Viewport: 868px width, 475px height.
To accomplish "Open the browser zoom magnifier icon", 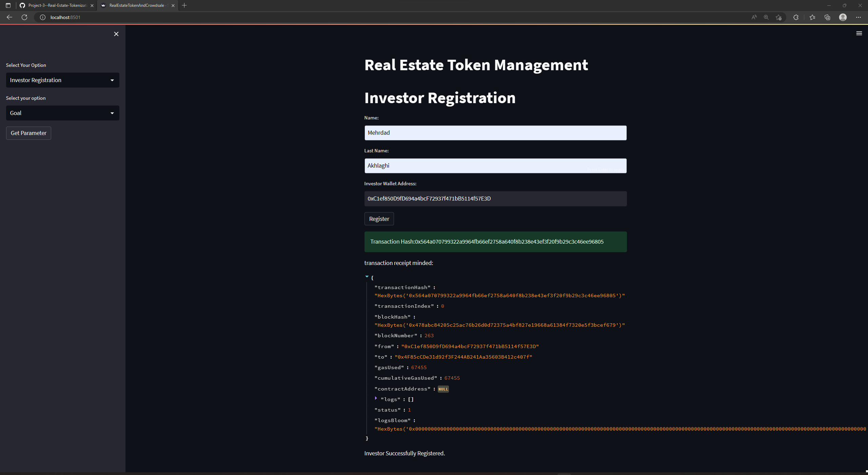I will coord(766,17).
